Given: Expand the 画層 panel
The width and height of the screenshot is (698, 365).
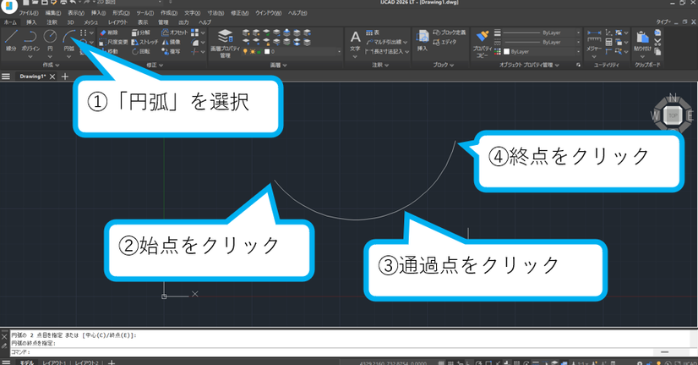Looking at the screenshot, I should 278,65.
